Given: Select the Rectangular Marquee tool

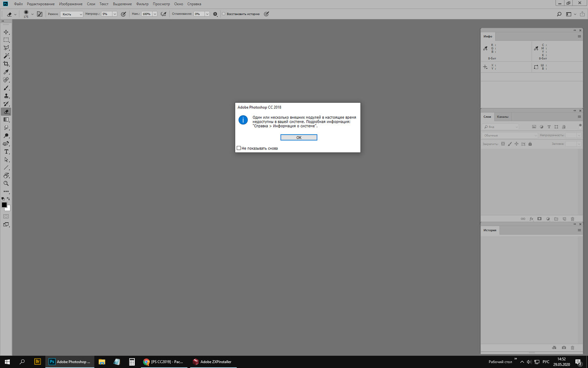Looking at the screenshot, I should pyautogui.click(x=6, y=40).
